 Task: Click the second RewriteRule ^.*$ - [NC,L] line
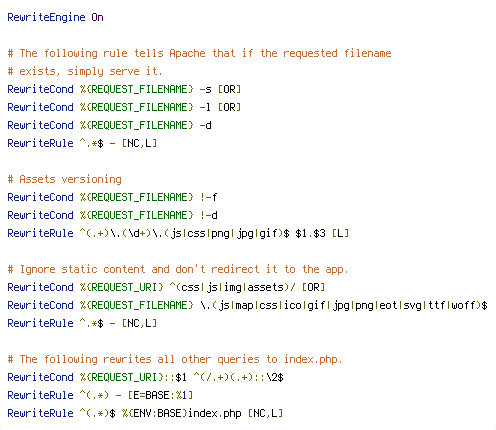(82, 323)
